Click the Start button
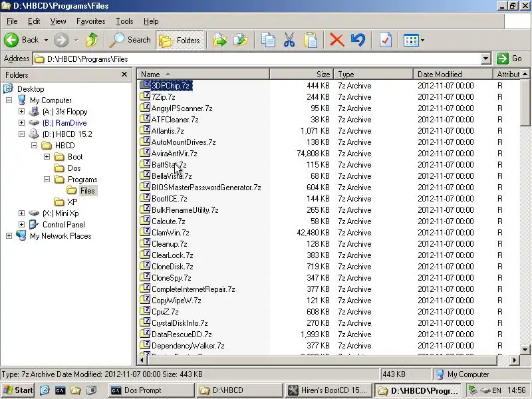532x399 pixels. tap(18, 390)
